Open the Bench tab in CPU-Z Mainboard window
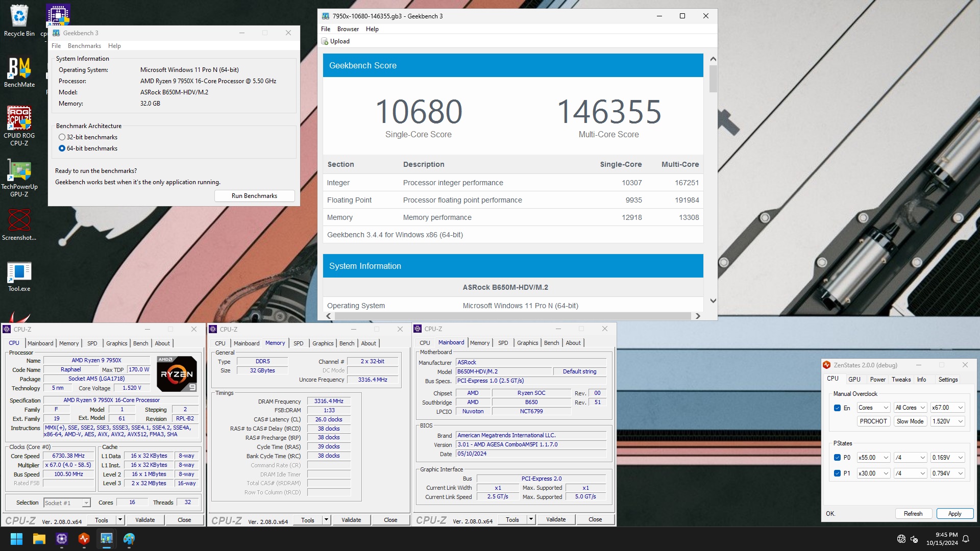The image size is (980, 551). tap(551, 343)
